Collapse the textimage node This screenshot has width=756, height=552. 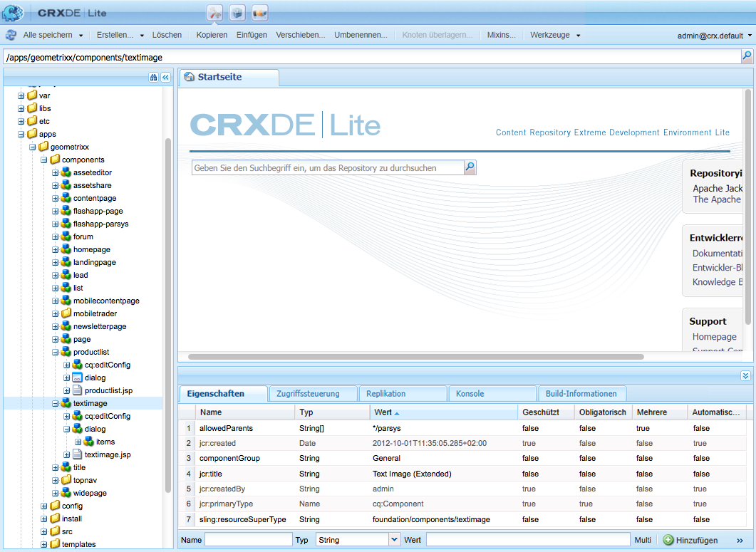tap(56, 403)
